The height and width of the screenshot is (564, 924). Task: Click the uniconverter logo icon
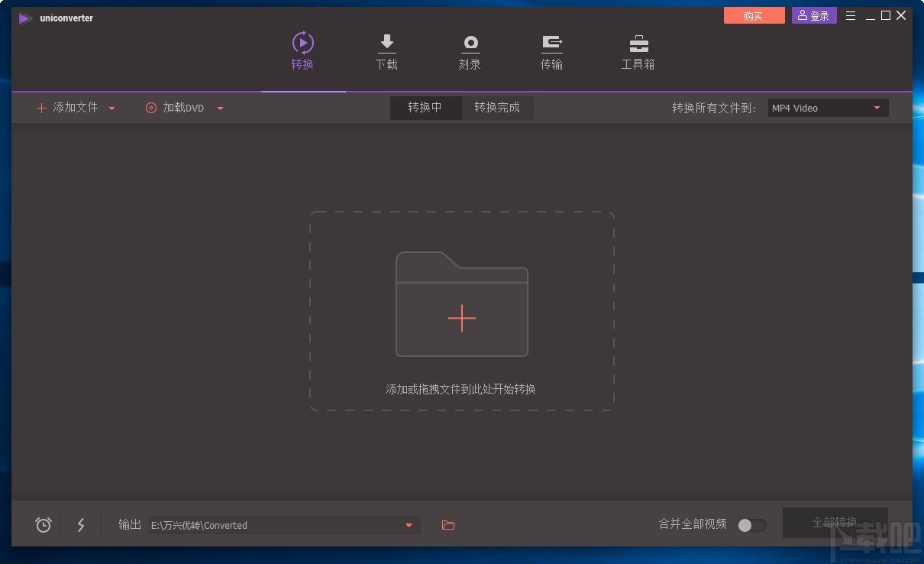click(24, 18)
